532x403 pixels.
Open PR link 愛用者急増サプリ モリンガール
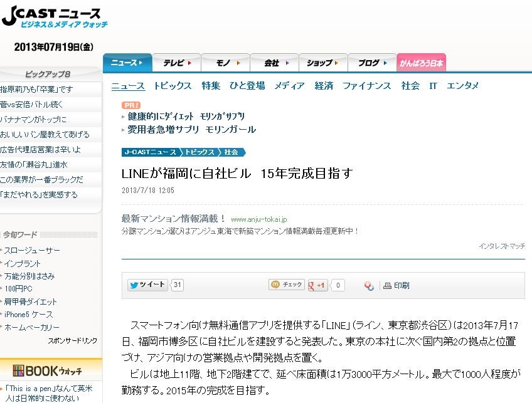pos(192,130)
